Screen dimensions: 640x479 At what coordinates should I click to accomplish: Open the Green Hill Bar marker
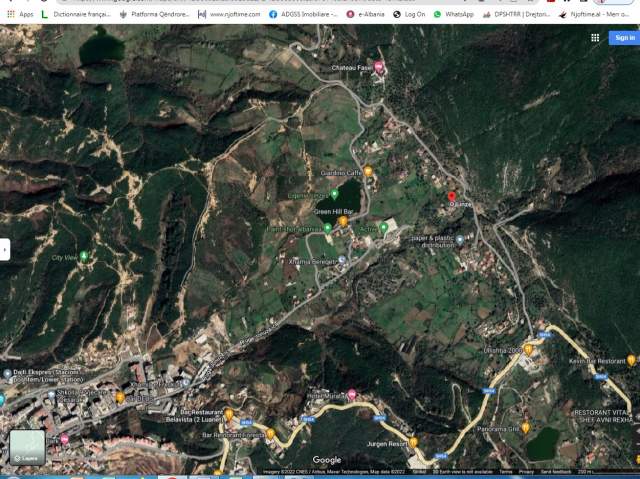(343, 221)
